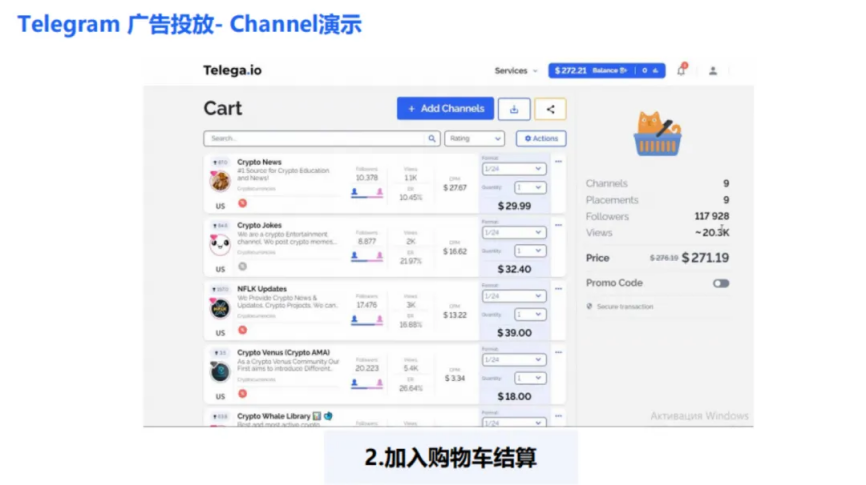
Task: Open the notifications bell icon
Action: pos(682,71)
